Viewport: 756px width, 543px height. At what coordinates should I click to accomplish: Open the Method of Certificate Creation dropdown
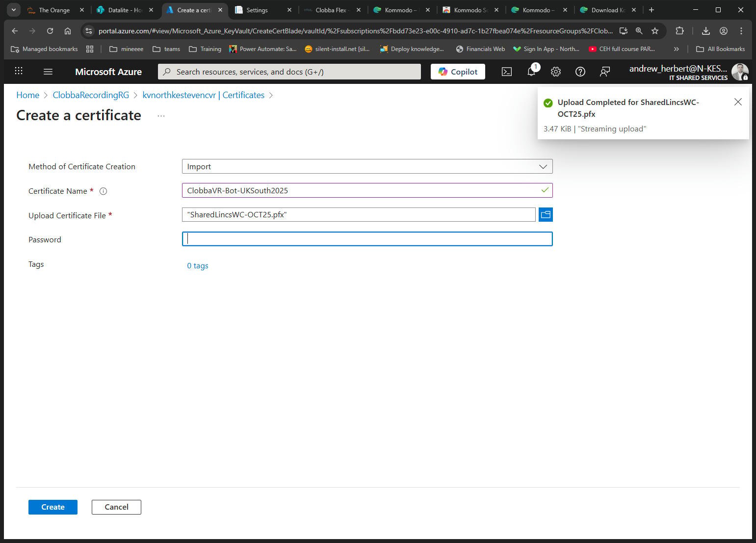coord(367,166)
